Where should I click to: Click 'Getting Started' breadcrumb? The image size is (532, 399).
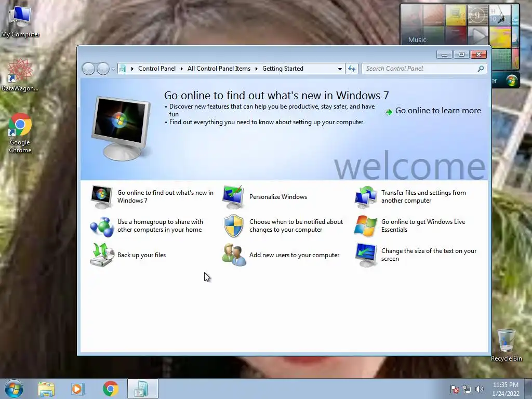[x=283, y=69]
